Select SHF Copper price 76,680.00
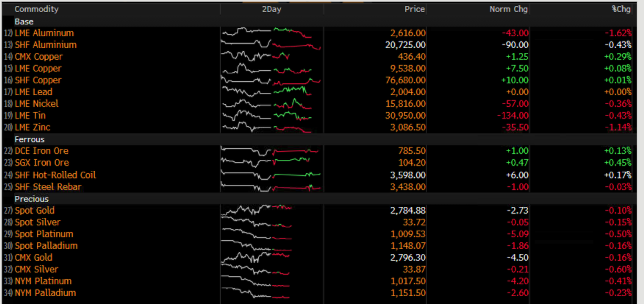 point(405,80)
